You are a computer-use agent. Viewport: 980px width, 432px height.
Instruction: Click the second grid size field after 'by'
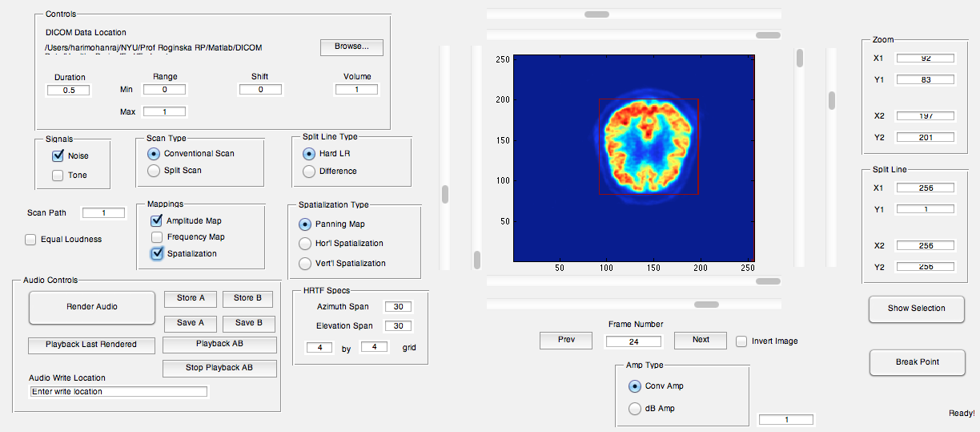point(374,347)
